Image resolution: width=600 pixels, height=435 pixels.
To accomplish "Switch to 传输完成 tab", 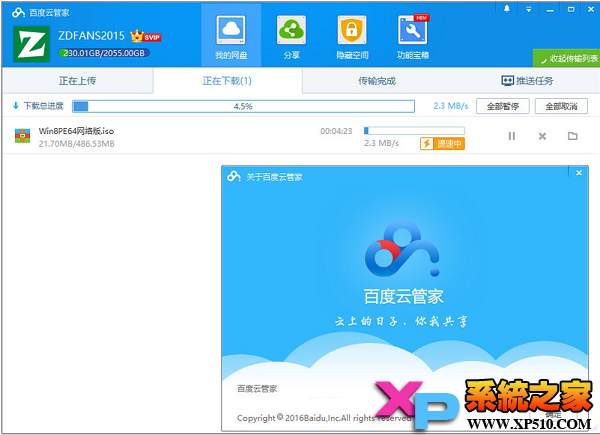I will pyautogui.click(x=377, y=81).
